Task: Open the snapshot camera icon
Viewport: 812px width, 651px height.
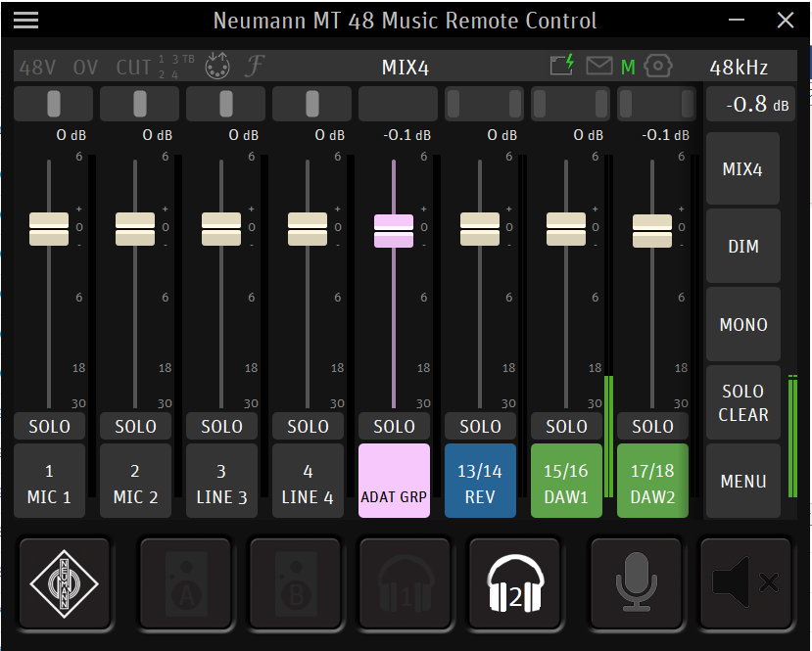Action: [657, 66]
